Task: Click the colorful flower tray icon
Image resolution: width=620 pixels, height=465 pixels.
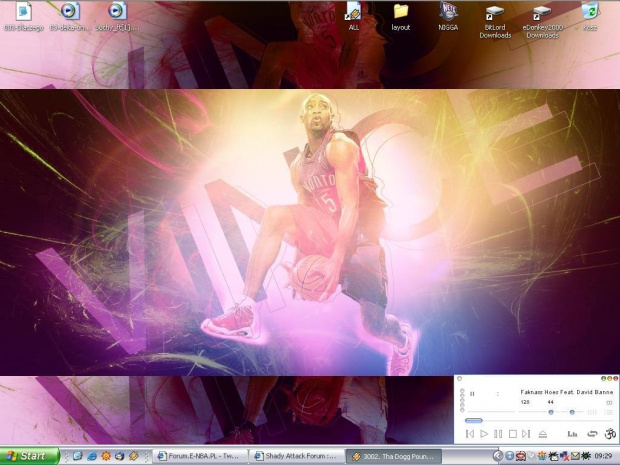Action: pos(542,456)
